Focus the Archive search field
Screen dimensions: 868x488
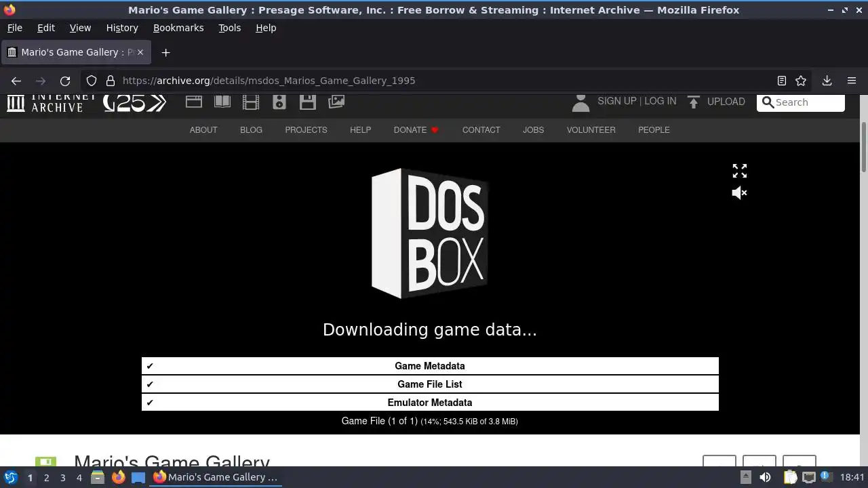[x=801, y=102]
